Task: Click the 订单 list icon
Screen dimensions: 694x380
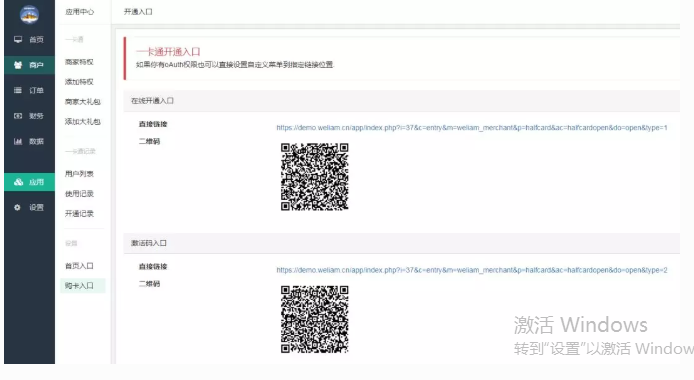Action: (x=18, y=90)
